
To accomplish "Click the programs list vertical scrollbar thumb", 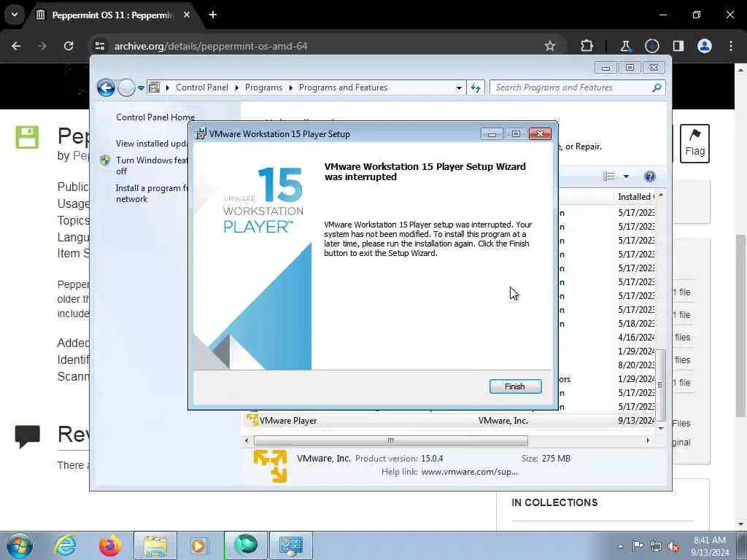I will [x=660, y=385].
